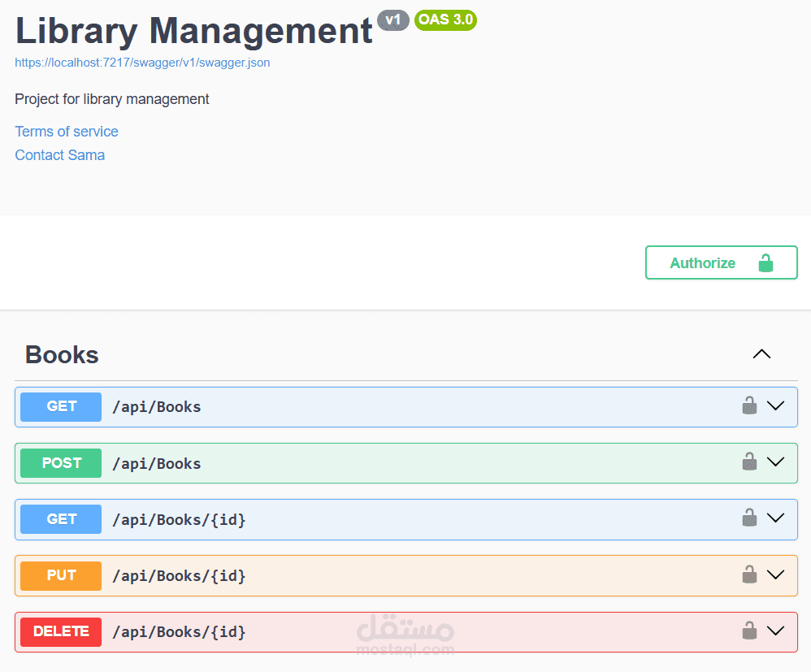Screen dimensions: 811x672
Task: Open the Authorize dialog
Action: click(703, 262)
